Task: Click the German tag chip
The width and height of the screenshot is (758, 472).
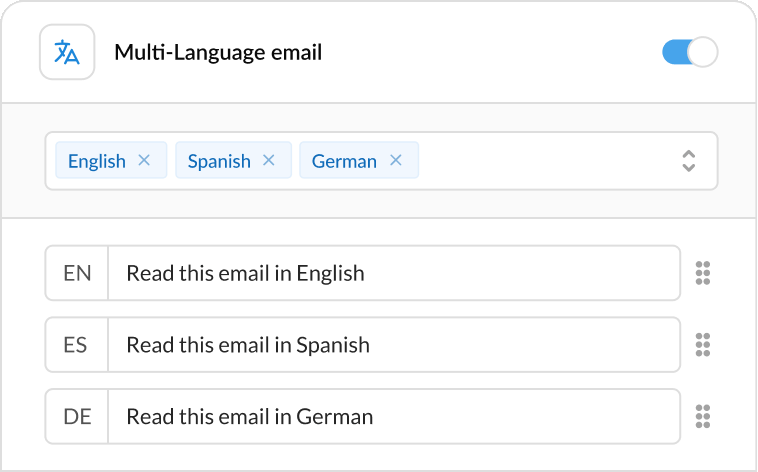Action: point(343,161)
